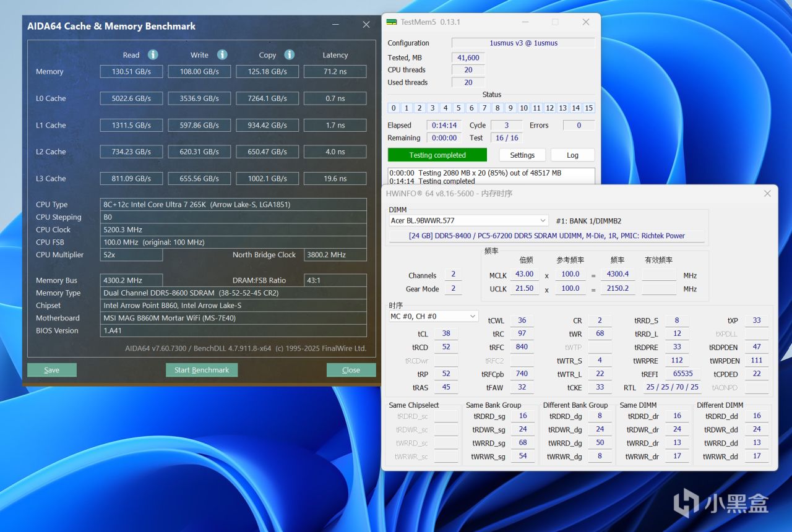Close the HWiNFO memory timings window
792x532 pixels.
click(767, 194)
